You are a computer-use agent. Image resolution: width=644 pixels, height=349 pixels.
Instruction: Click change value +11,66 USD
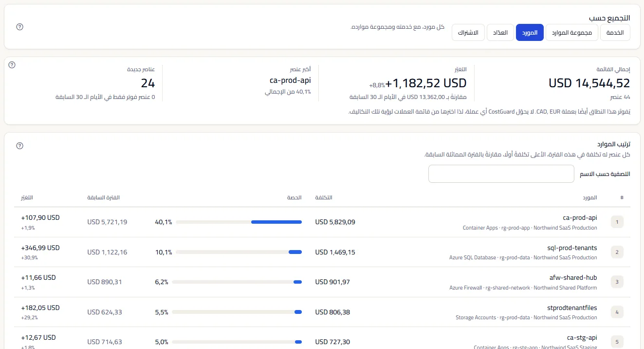[x=38, y=277]
